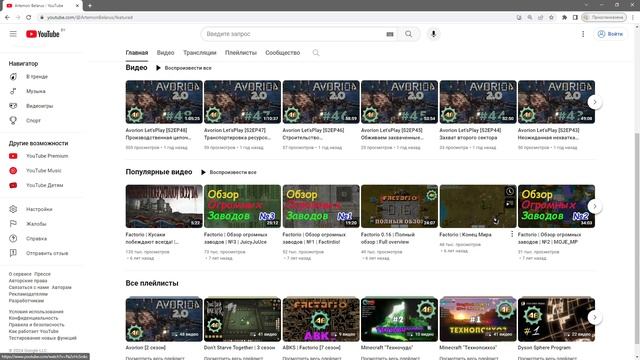Open Avorion #47 video thumbnail
The height and width of the screenshot is (360, 640).
[x=242, y=102]
